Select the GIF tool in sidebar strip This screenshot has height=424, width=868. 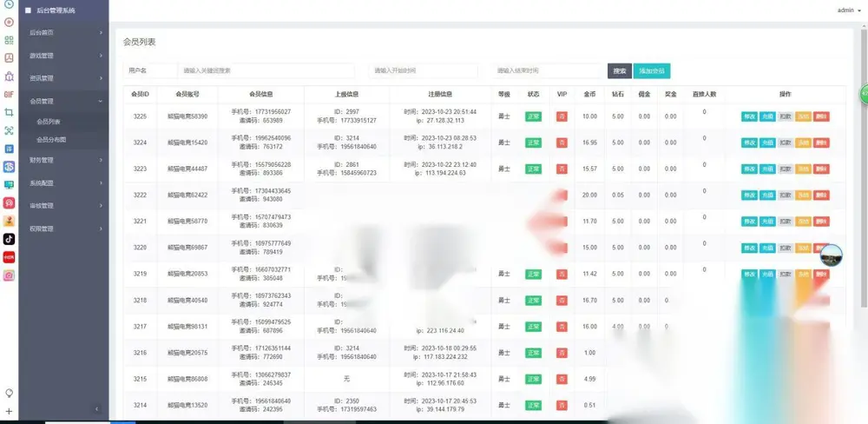tap(9, 94)
